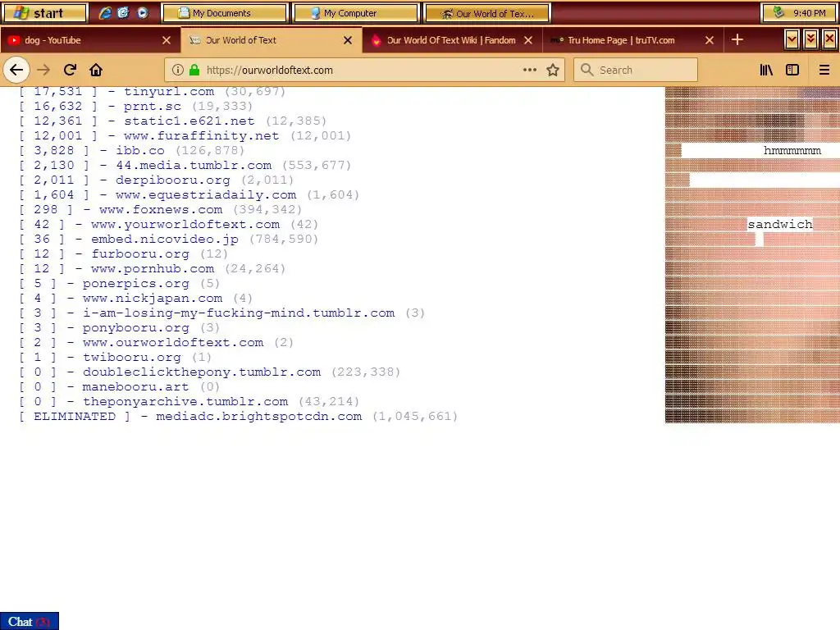
Task: Follow the ibb.co link
Action: pos(140,151)
